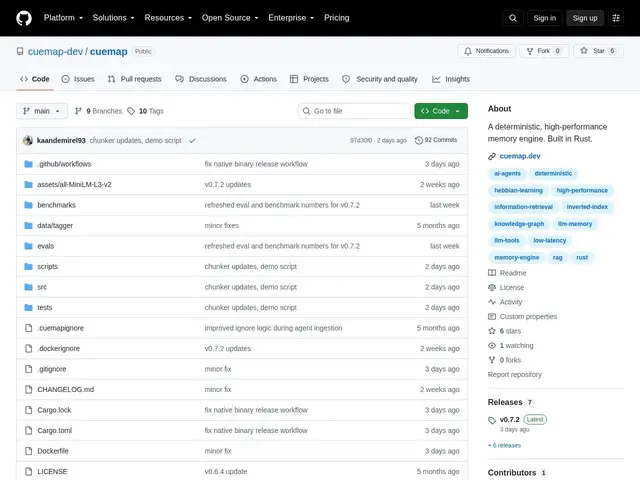Open the appearance settings icon beside Sign up
This screenshot has width=640, height=480.
pyautogui.click(x=616, y=18)
